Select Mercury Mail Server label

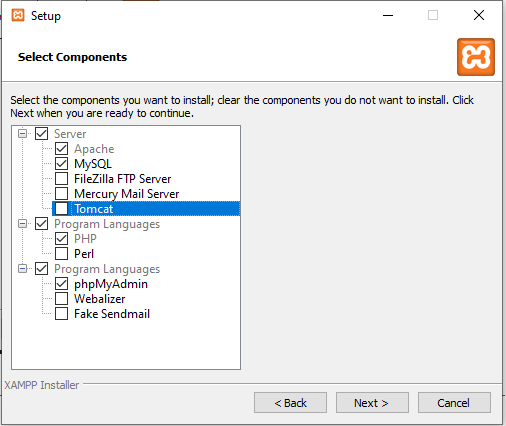(126, 194)
